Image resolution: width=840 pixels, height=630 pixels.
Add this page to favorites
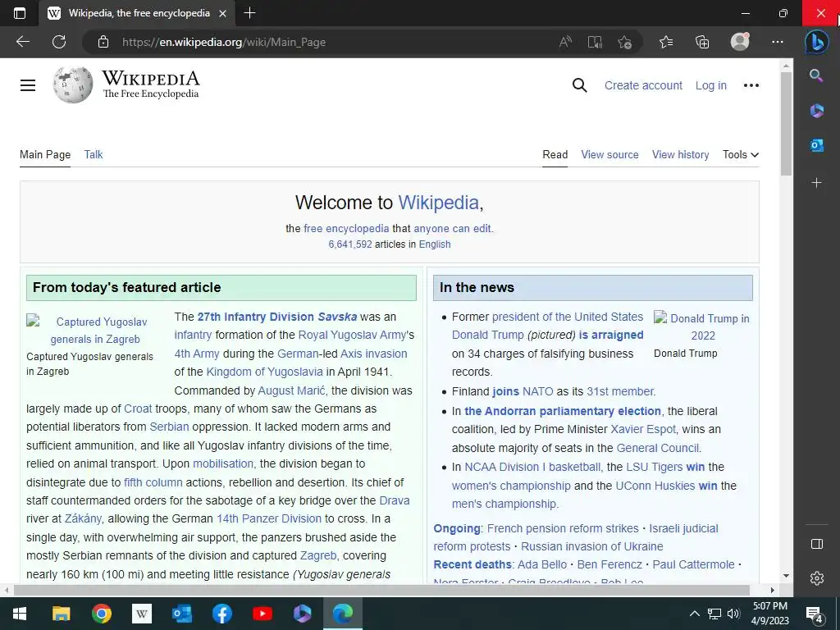coord(624,42)
